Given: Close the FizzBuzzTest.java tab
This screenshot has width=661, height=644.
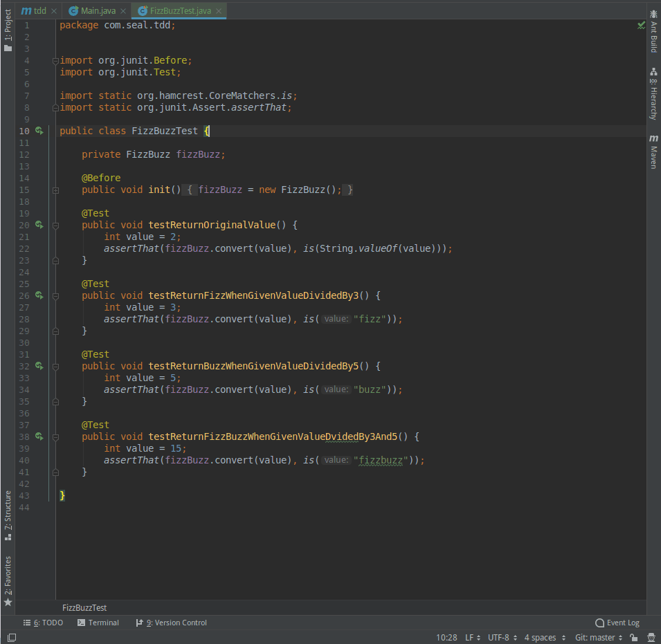Looking at the screenshot, I should tap(219, 11).
